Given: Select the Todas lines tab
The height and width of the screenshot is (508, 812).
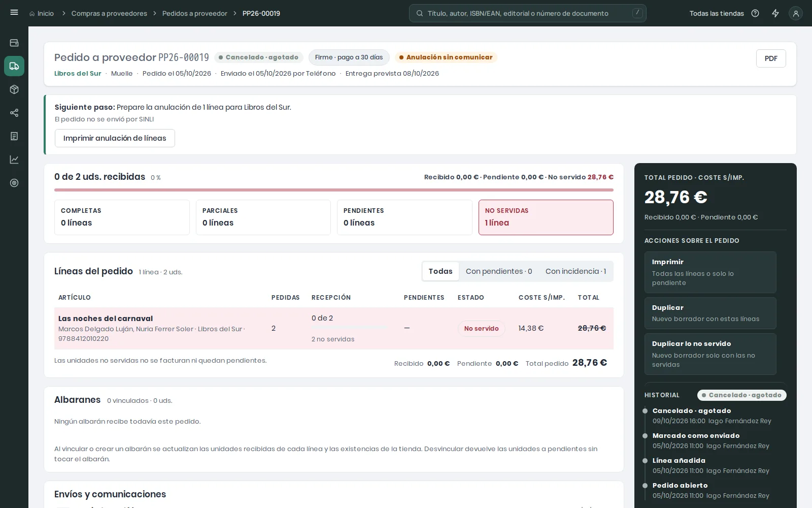Looking at the screenshot, I should [441, 271].
